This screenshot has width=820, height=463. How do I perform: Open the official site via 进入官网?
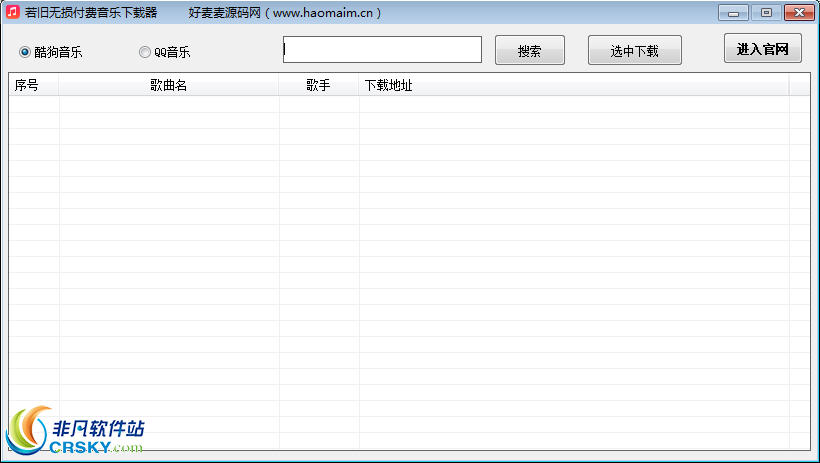[763, 48]
